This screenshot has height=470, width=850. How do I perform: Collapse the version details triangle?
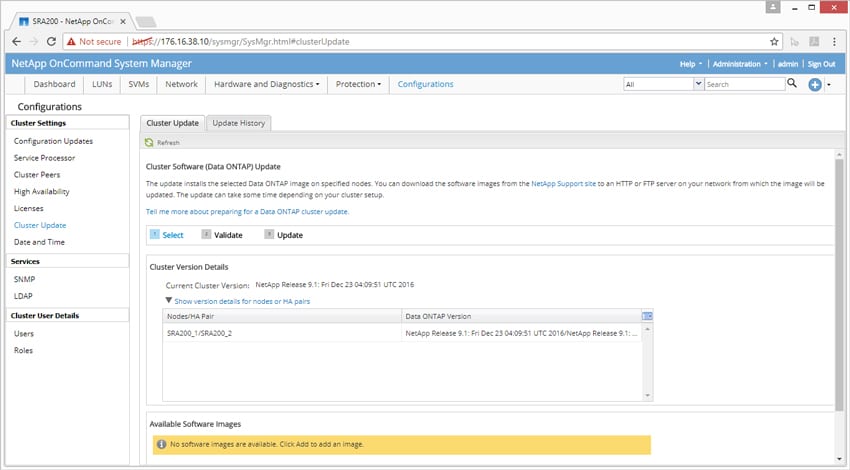click(169, 300)
